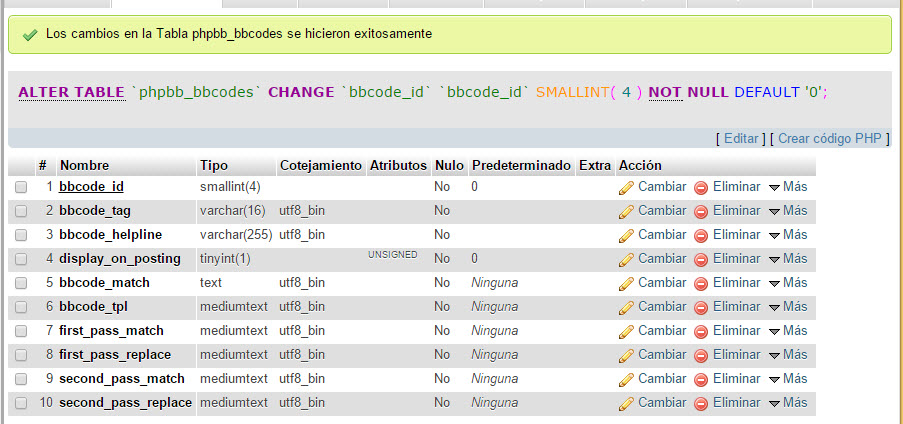903x424 pixels.
Task: Click the Tipo column header
Action: tap(214, 165)
